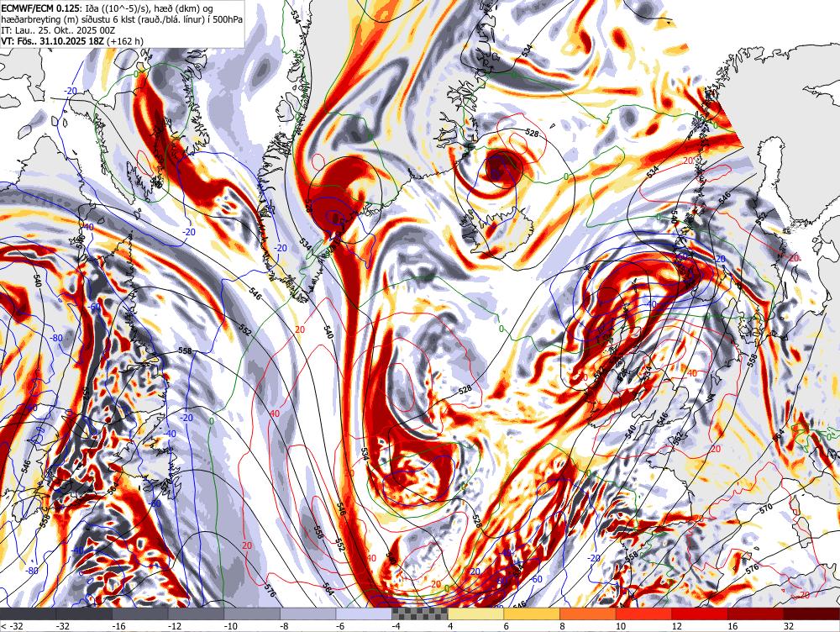This screenshot has height=632, width=840.
Task: Pick the grey legend swatch labeled -16
Action: point(139,614)
